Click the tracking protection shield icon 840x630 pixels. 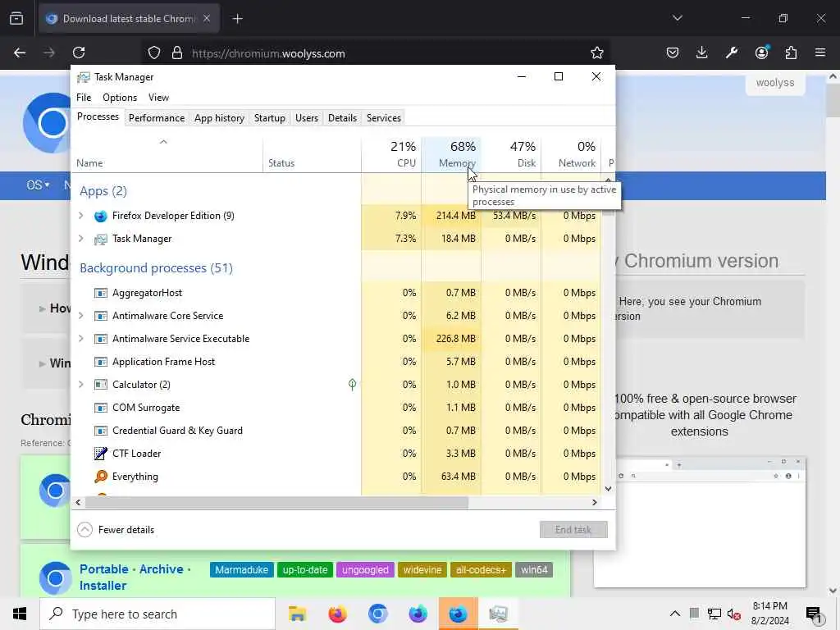154,53
